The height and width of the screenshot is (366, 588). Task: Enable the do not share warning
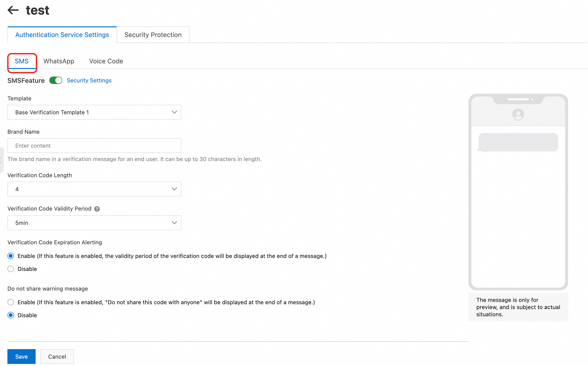pos(11,302)
